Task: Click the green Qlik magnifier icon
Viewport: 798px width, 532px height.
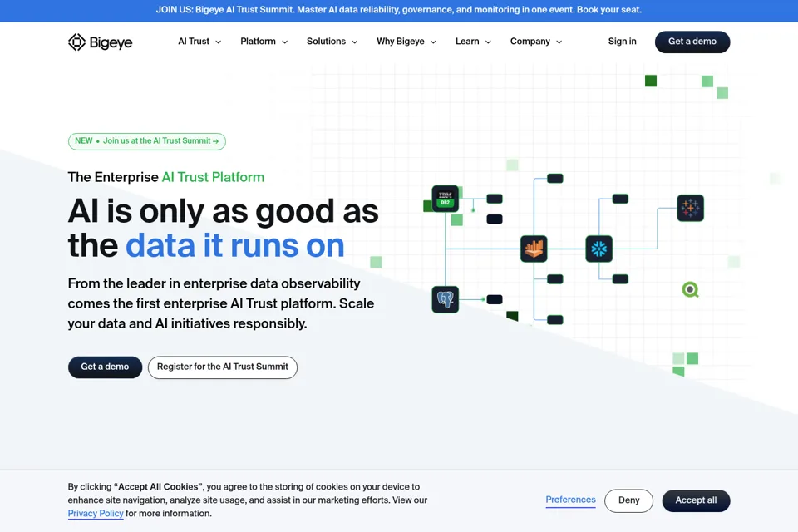Action: (x=690, y=289)
